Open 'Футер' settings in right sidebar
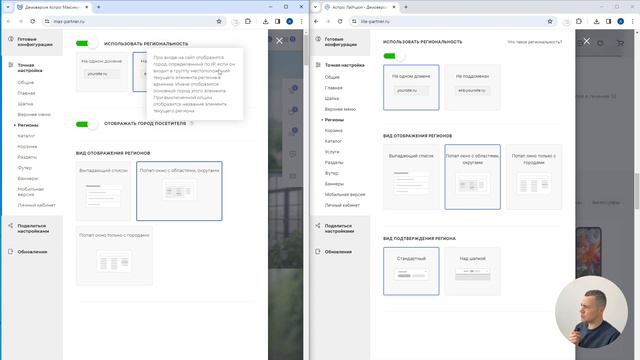The width and height of the screenshot is (640, 360). point(331,173)
